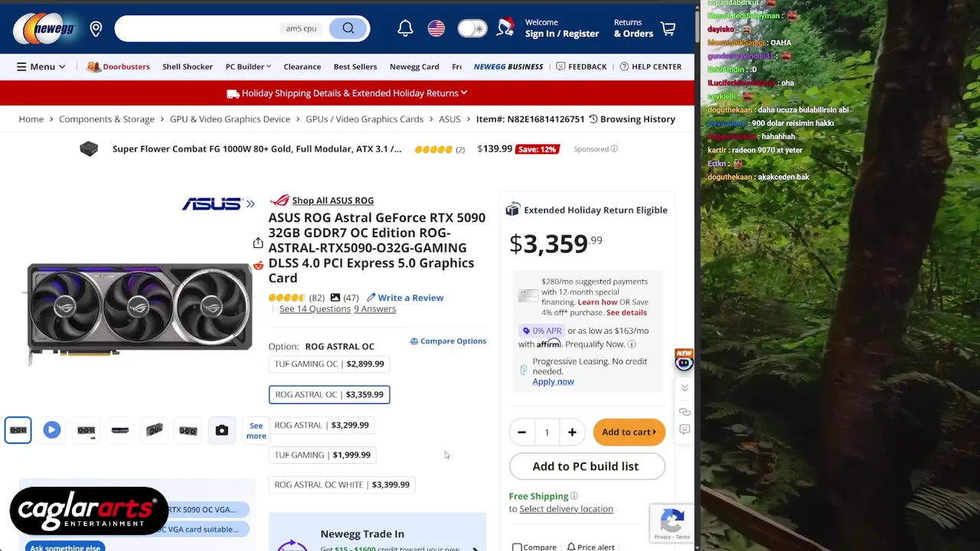Open See details financing link
This screenshot has width=980, height=551.
[x=626, y=312]
